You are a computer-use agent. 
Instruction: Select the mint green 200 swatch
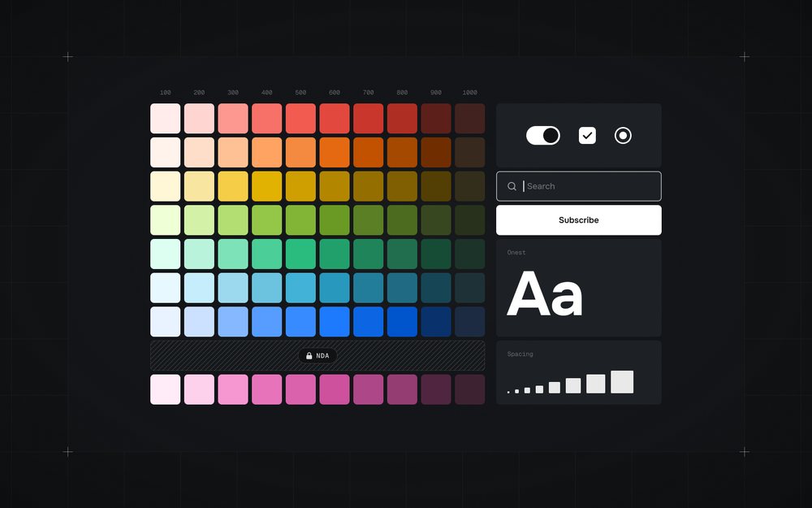point(199,254)
